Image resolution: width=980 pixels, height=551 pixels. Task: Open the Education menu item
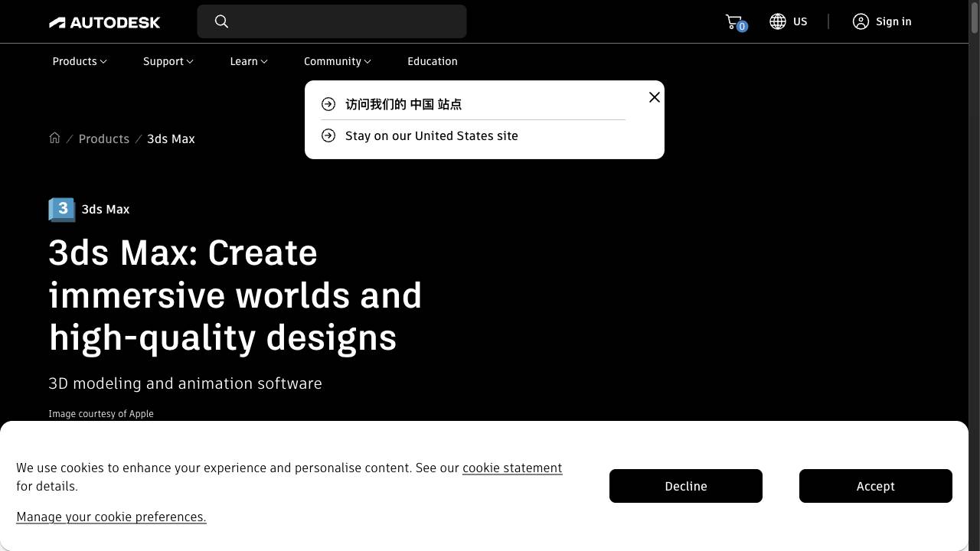[x=433, y=61]
